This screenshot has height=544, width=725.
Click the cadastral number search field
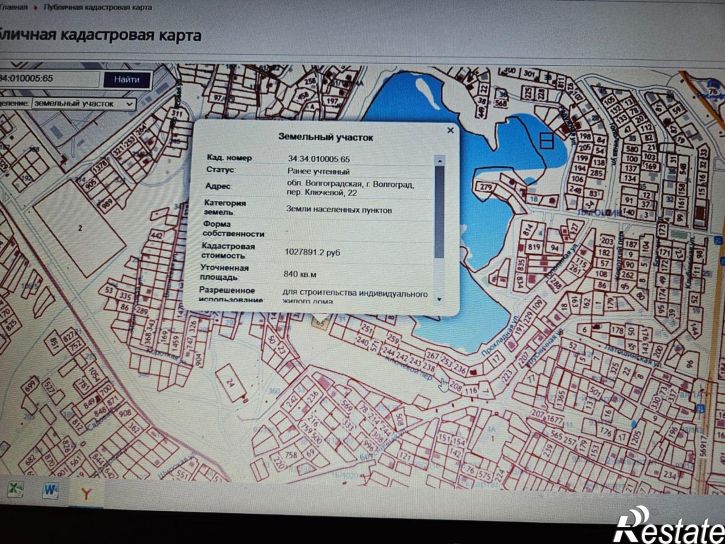tap(49, 78)
